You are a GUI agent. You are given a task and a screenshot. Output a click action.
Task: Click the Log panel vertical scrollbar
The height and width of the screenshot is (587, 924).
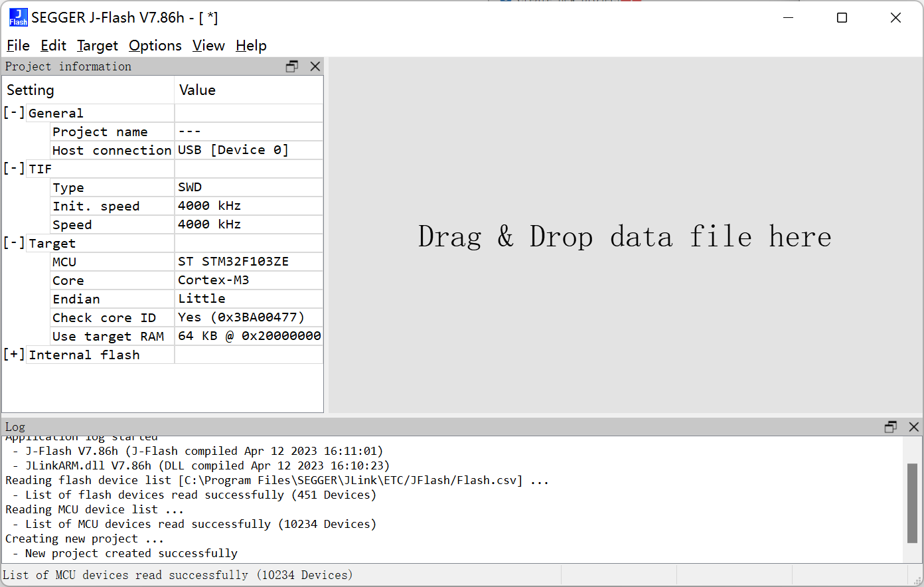(x=911, y=503)
